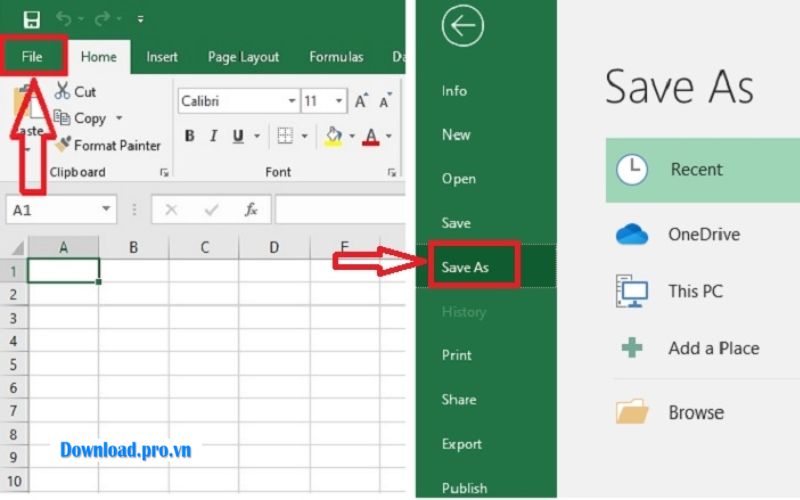Expand the borders dropdown arrow
This screenshot has width=800, height=500.
(x=305, y=136)
